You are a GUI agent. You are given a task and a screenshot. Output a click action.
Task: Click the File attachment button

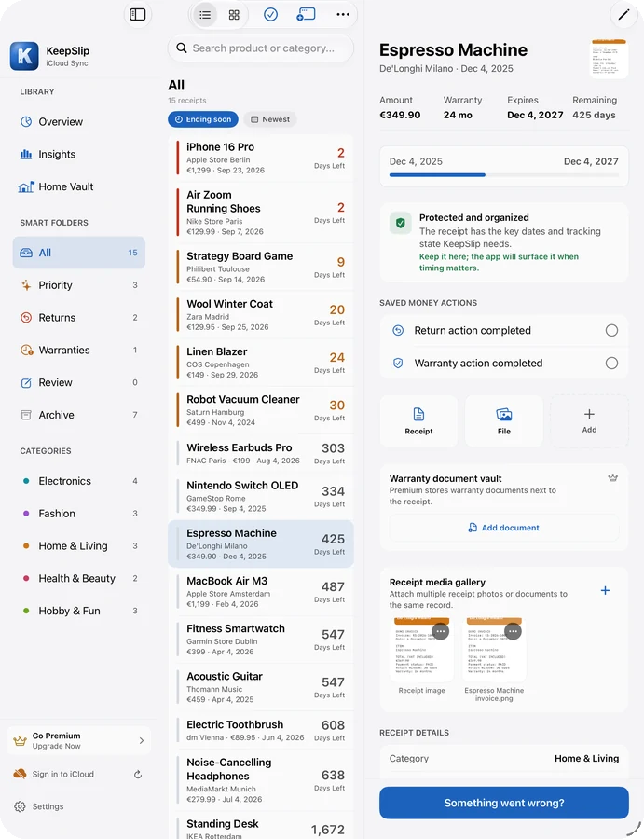tap(504, 421)
